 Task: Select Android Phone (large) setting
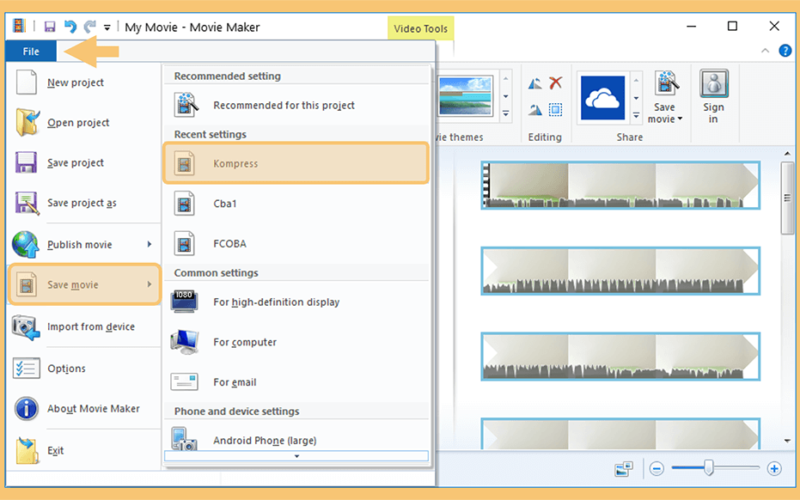(296, 439)
